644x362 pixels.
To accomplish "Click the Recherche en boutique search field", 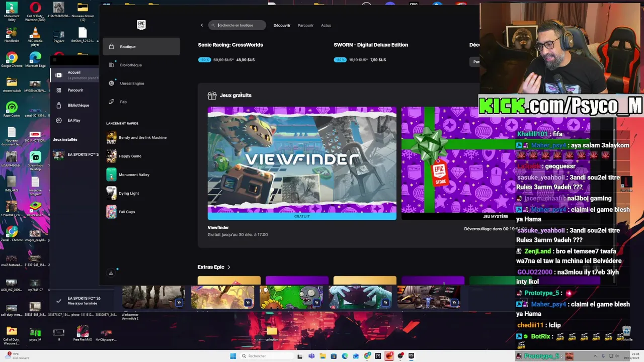I will point(237,25).
